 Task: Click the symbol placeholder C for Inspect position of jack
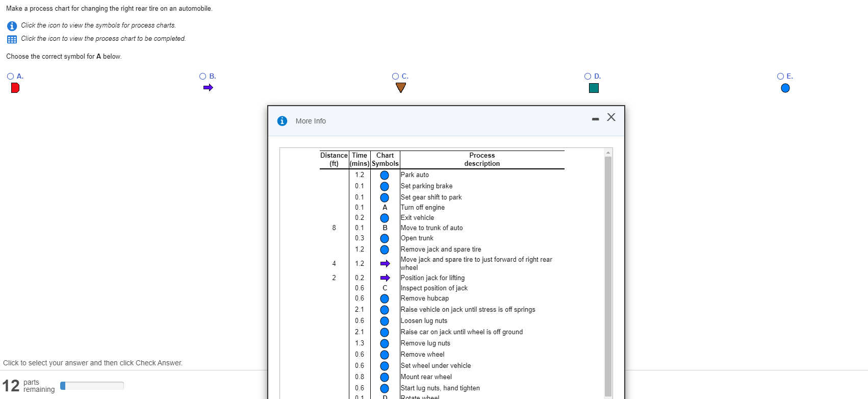(385, 288)
